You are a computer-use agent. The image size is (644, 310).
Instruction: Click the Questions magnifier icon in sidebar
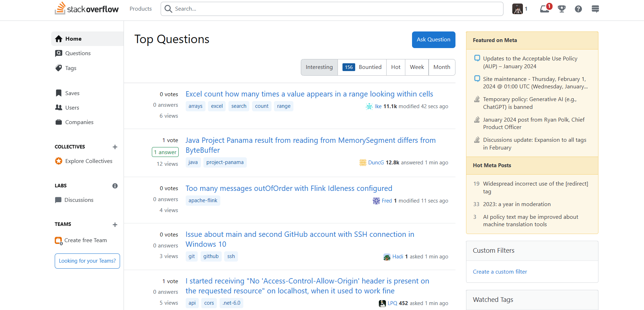pos(59,53)
